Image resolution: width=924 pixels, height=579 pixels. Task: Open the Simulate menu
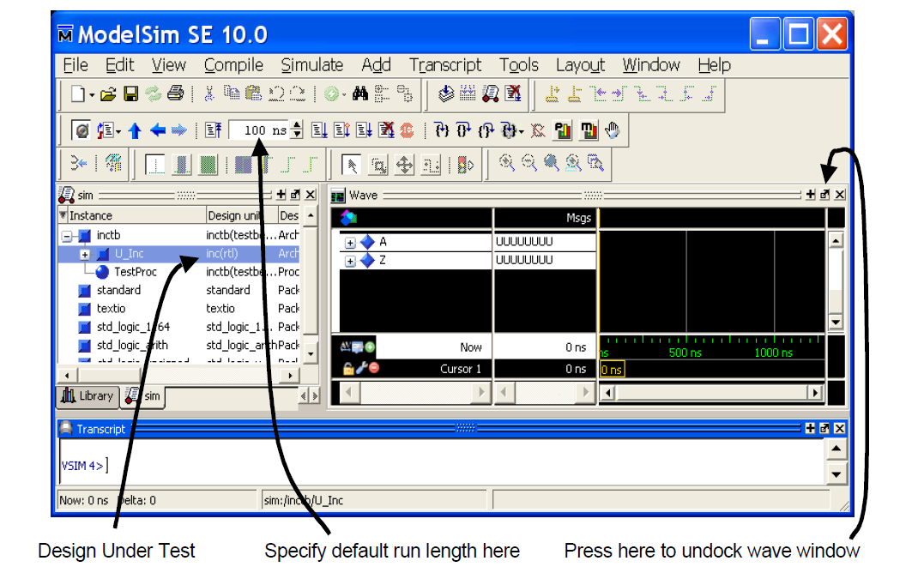(x=311, y=65)
